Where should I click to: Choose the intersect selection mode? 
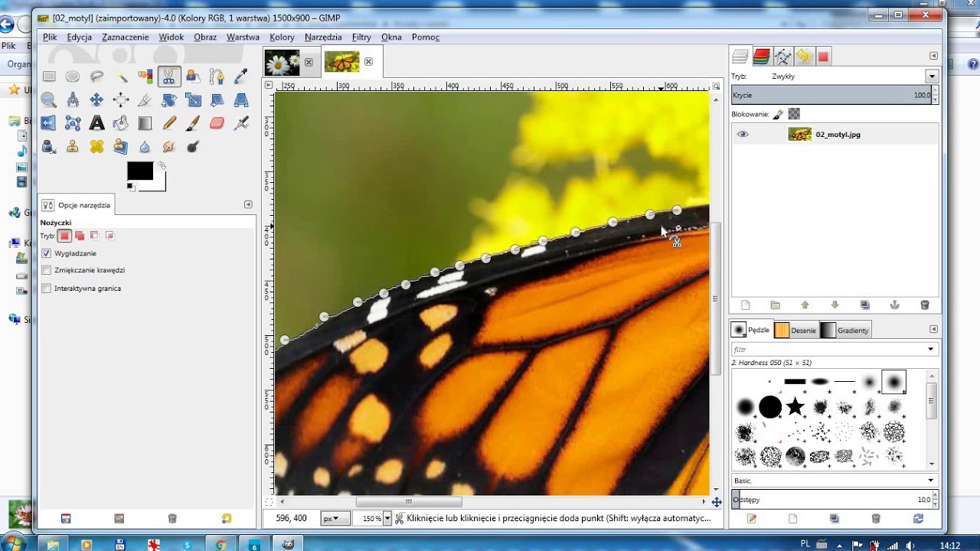point(109,236)
